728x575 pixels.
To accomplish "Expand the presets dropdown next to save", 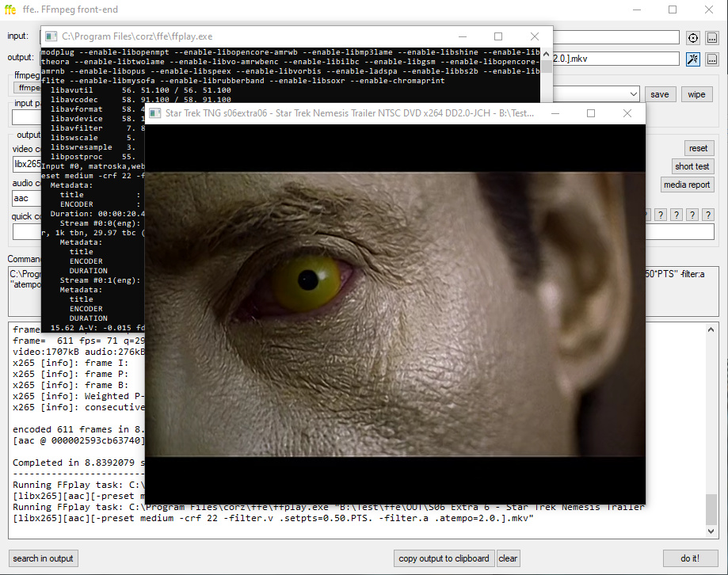I will coord(633,94).
